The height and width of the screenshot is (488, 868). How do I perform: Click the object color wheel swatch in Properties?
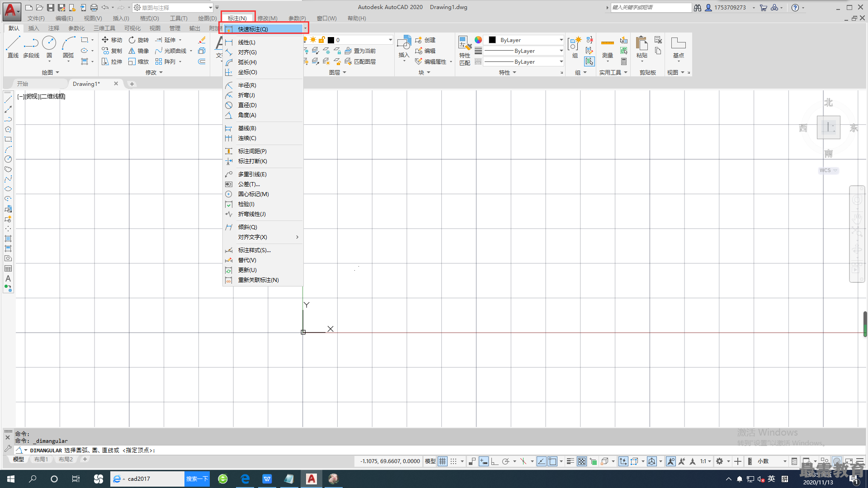click(x=478, y=40)
